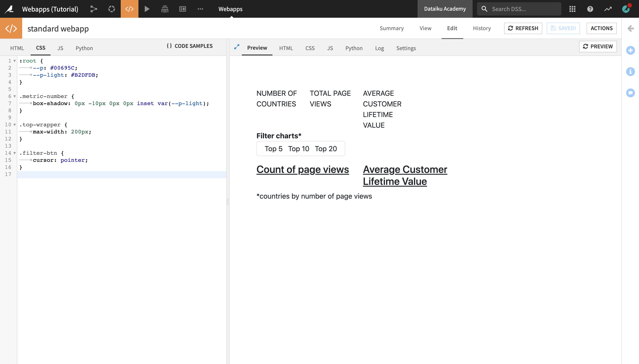The height and width of the screenshot is (364, 639).
Task: Open the Log tab
Action: coord(379,48)
